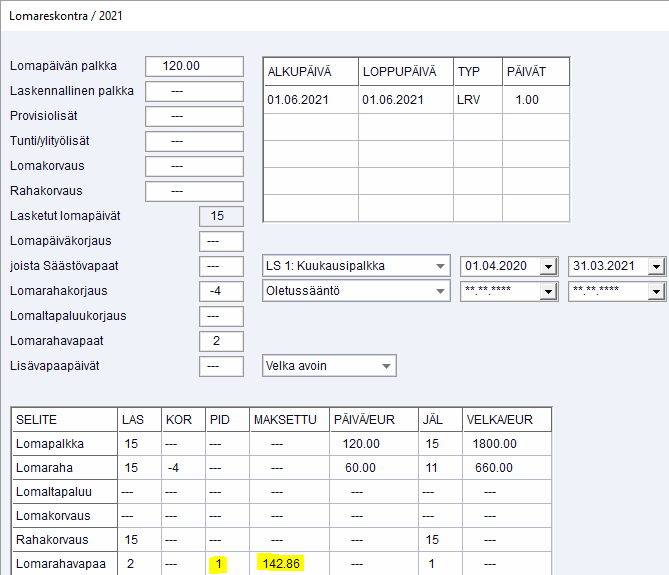This screenshot has height=575, width=669.
Task: Open the 01.04.2020 date picker arrow
Action: 547,266
